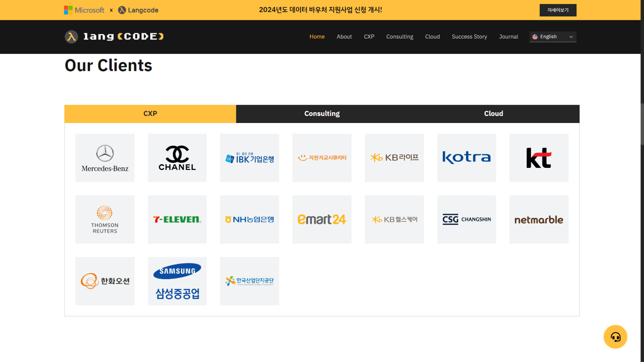The width and height of the screenshot is (644, 362).
Task: Open the About menu item
Action: [344, 37]
